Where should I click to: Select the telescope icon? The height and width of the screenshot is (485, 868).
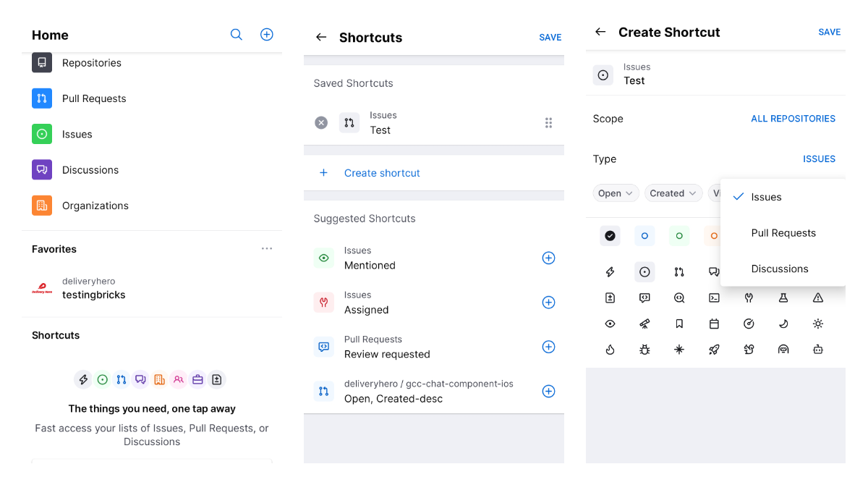point(644,324)
